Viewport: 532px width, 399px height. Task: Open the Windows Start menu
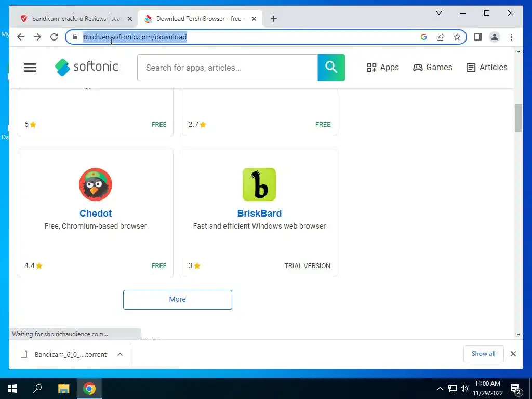[12, 389]
